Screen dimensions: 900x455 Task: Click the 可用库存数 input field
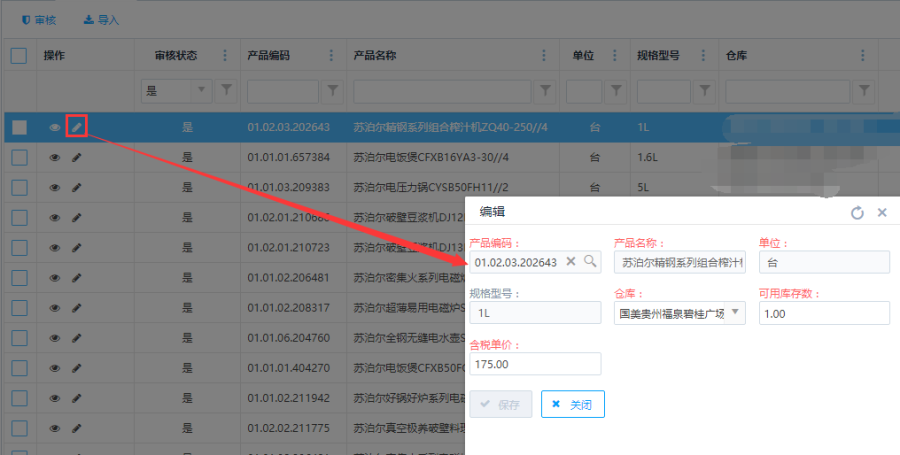tap(824, 313)
